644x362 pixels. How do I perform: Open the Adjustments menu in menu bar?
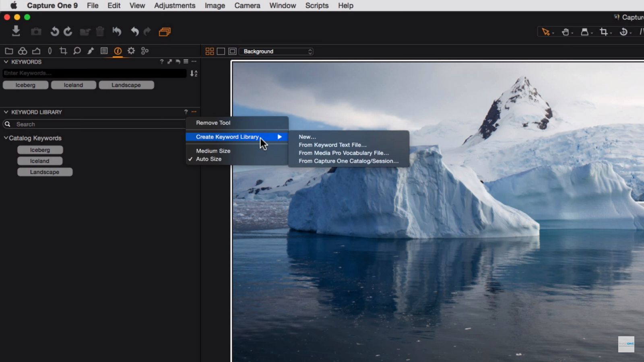[175, 6]
